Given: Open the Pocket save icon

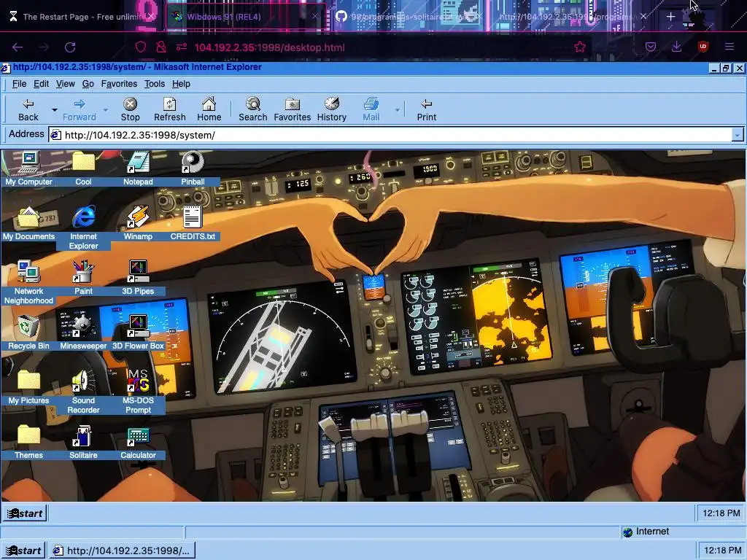Looking at the screenshot, I should click(650, 47).
